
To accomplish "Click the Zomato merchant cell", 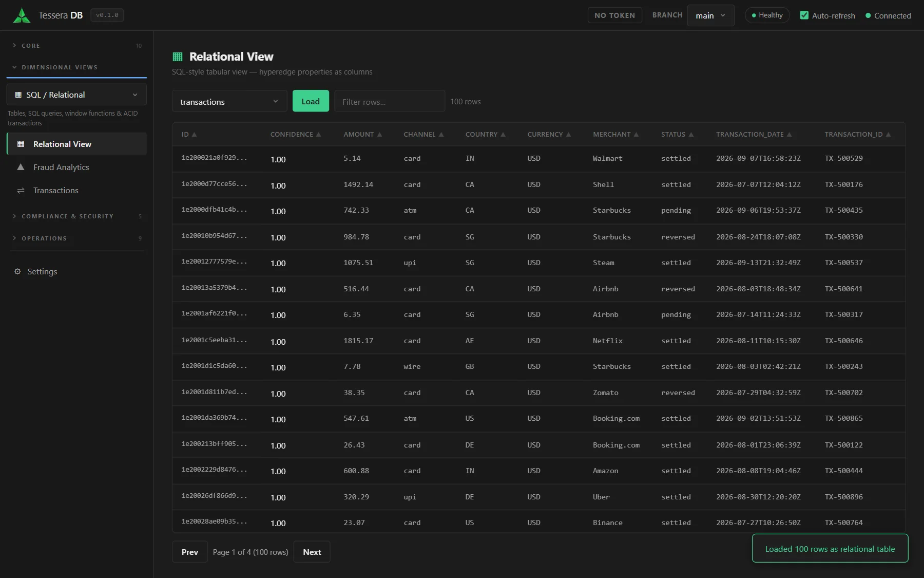I will point(605,393).
